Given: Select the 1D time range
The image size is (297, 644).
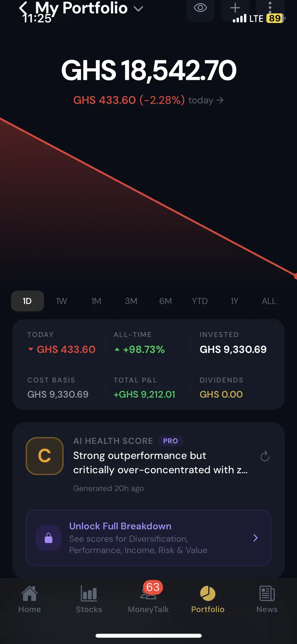Looking at the screenshot, I should click(x=27, y=301).
